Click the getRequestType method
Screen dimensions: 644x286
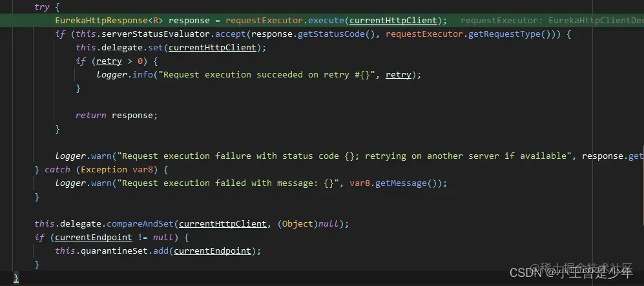[504, 34]
